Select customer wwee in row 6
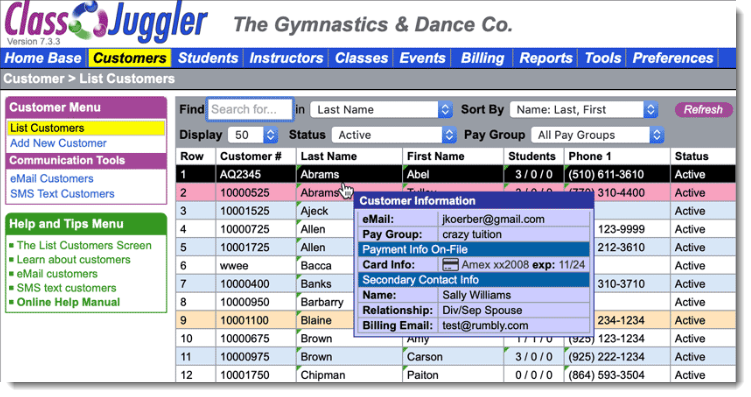 click(x=234, y=266)
